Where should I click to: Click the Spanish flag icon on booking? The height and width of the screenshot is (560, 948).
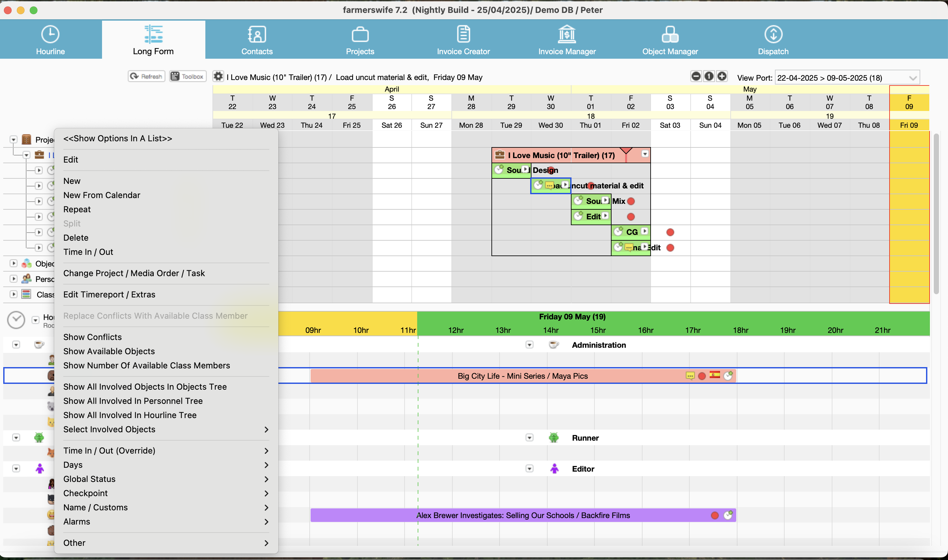[x=714, y=375]
